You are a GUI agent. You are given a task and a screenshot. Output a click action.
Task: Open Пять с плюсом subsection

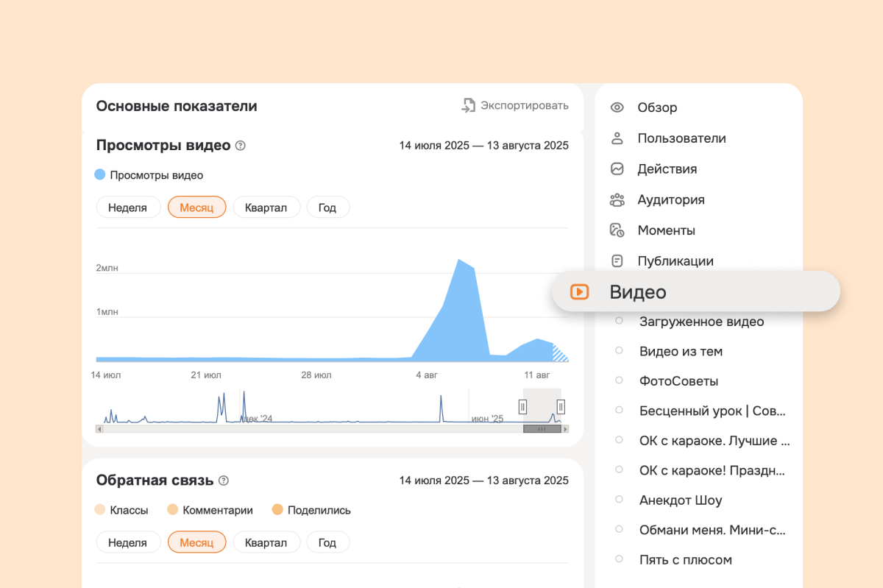tap(686, 560)
